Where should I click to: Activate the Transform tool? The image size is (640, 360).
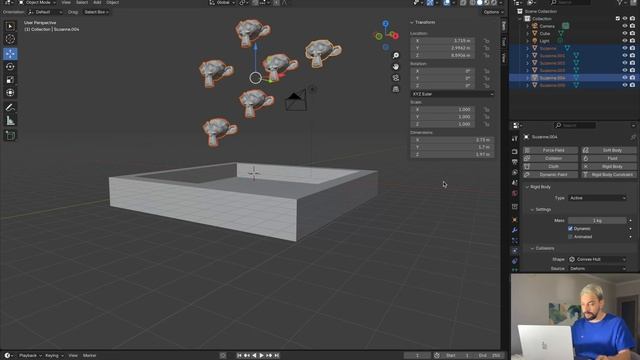10,93
